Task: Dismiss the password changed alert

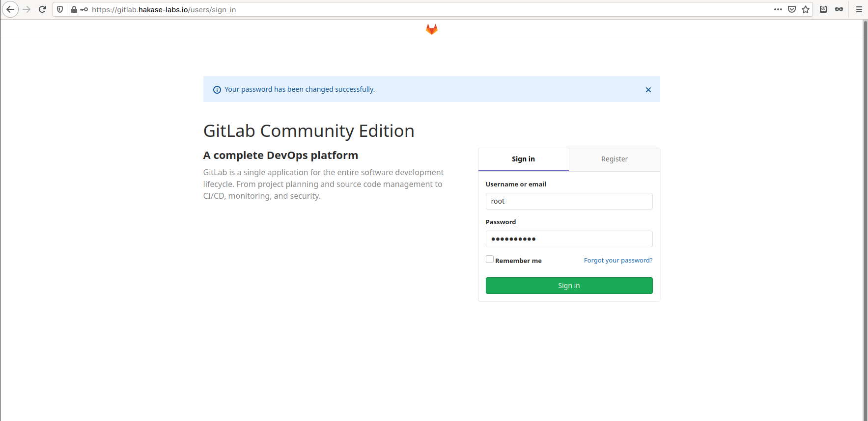Action: [648, 90]
